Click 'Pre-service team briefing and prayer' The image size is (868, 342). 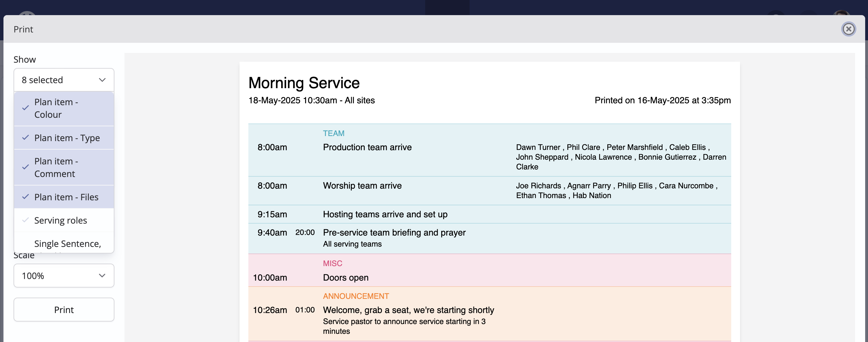[394, 232]
